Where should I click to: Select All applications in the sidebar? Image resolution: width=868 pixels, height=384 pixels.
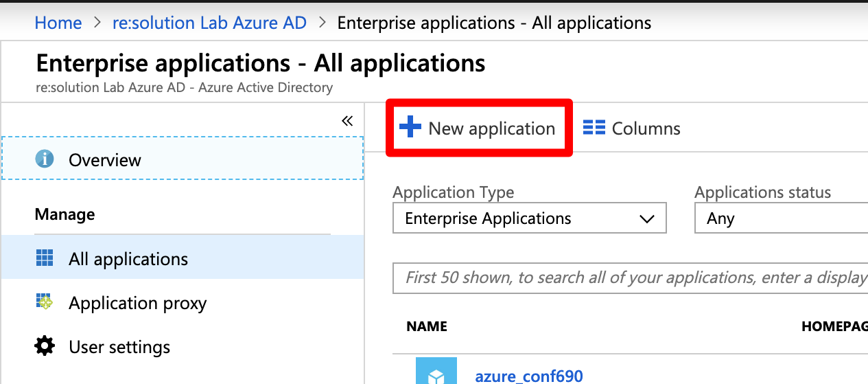[128, 259]
